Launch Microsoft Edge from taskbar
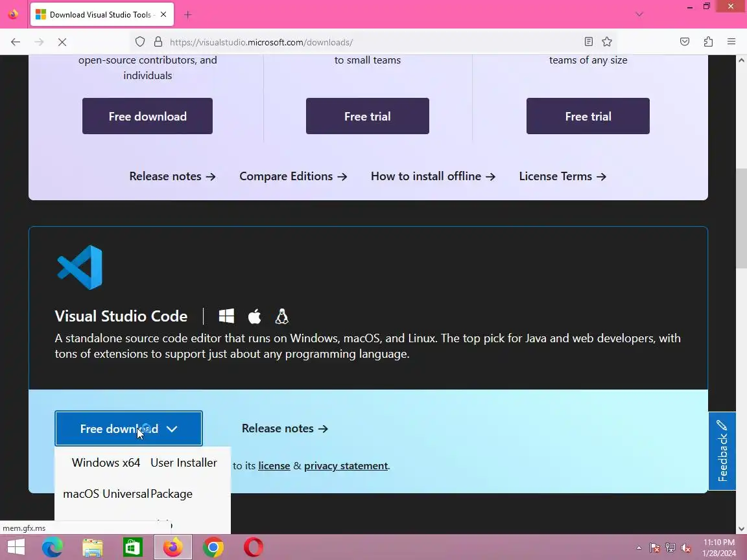This screenshot has width=747, height=560. click(53, 547)
